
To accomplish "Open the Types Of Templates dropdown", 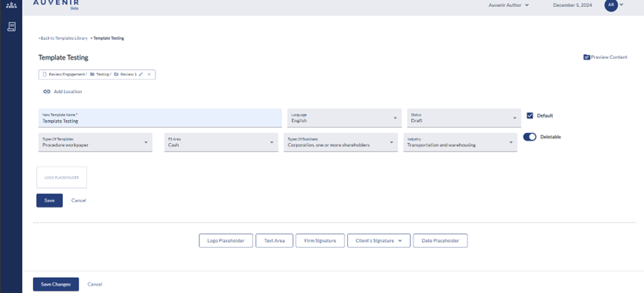I will pyautogui.click(x=95, y=142).
